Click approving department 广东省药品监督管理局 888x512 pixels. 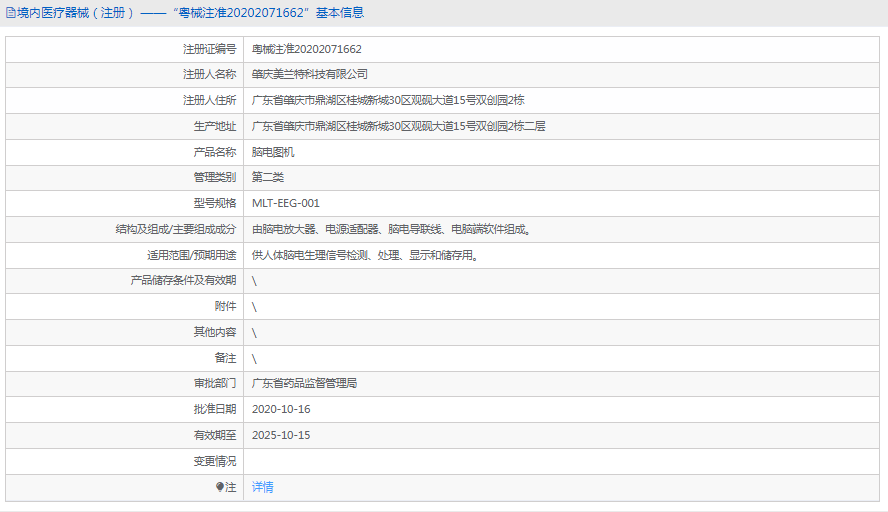(x=304, y=383)
